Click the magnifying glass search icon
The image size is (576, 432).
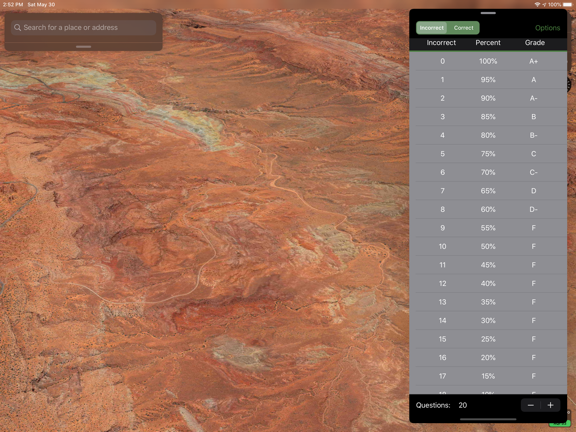click(17, 28)
